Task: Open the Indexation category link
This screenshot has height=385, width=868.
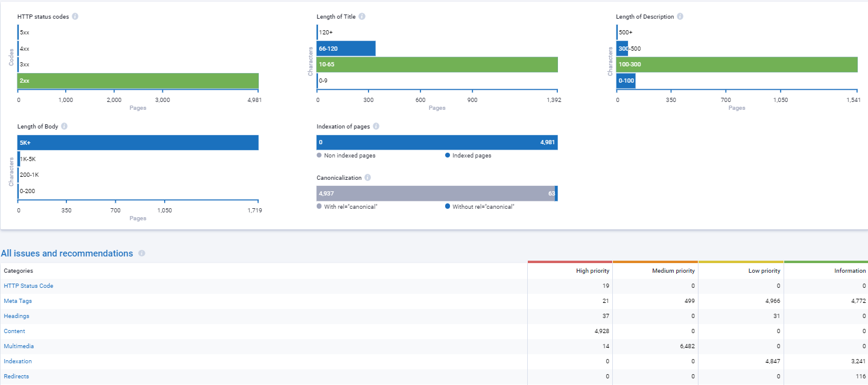Action: [17, 361]
